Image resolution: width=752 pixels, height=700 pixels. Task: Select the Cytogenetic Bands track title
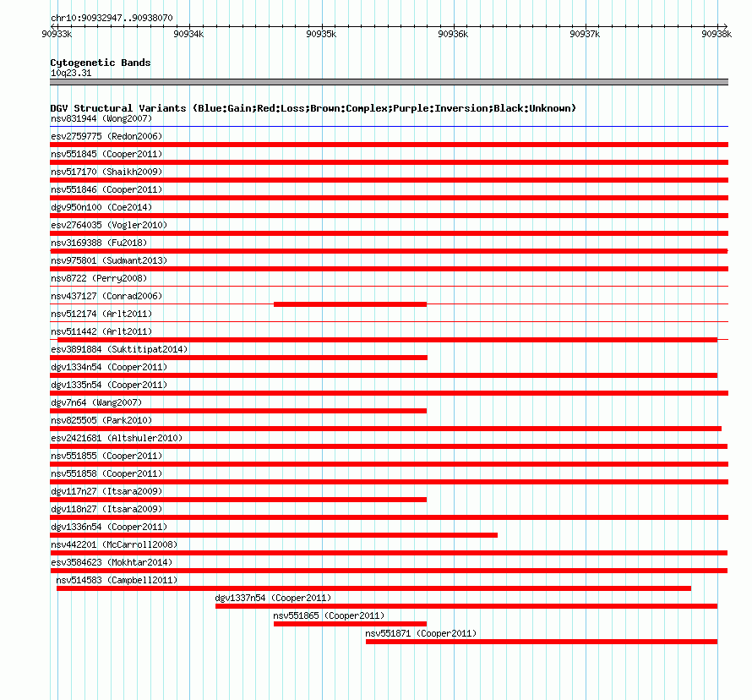click(x=101, y=63)
